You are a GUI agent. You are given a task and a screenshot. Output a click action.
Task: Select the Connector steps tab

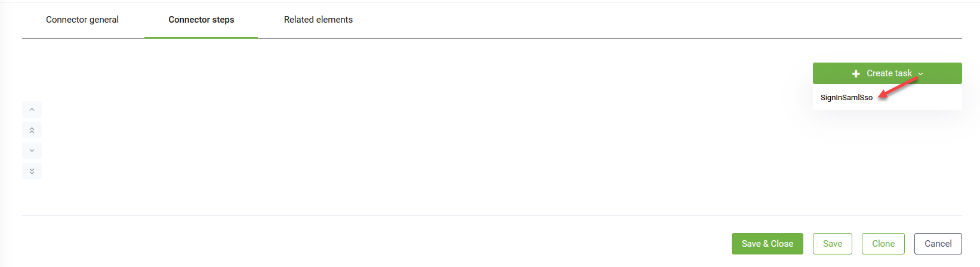201,20
